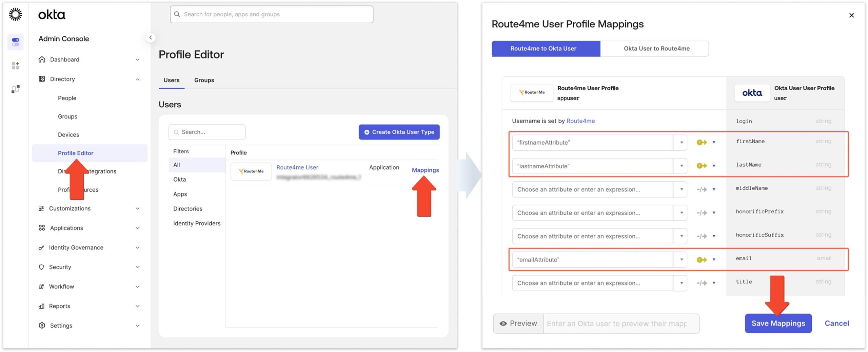Select the Admin Console toggle icon in left rail
The image size is (868, 352).
(x=15, y=42)
